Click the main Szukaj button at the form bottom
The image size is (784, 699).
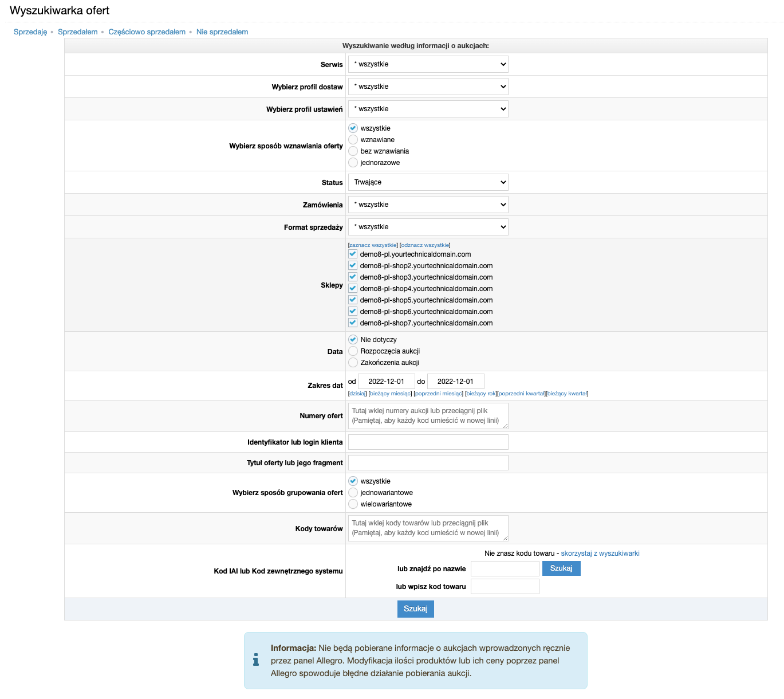pyautogui.click(x=416, y=608)
